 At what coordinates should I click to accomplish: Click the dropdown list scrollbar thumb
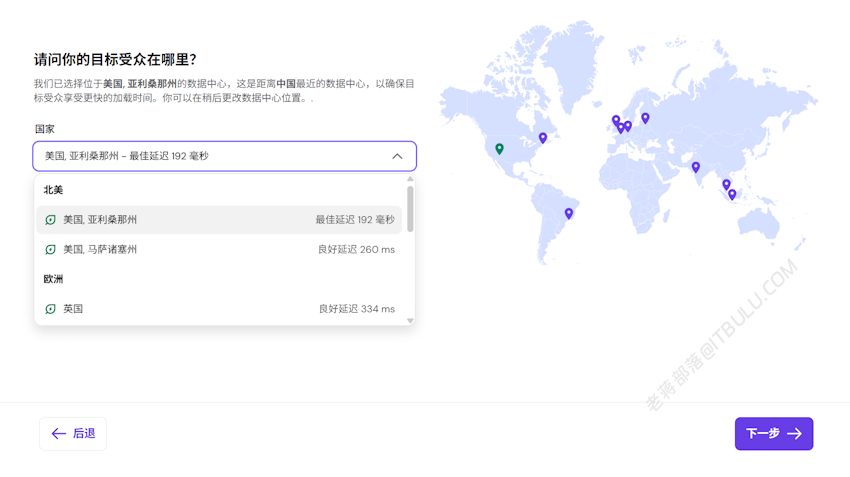pos(410,209)
